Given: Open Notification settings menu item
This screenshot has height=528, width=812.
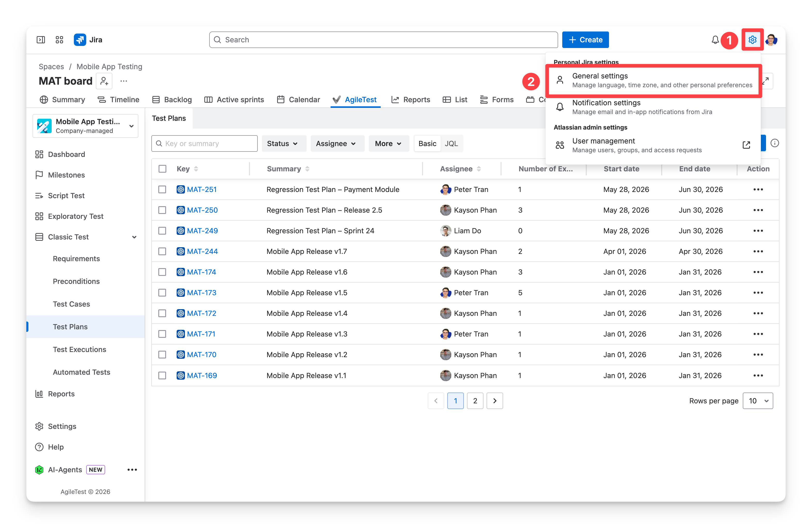Looking at the screenshot, I should (x=653, y=107).
